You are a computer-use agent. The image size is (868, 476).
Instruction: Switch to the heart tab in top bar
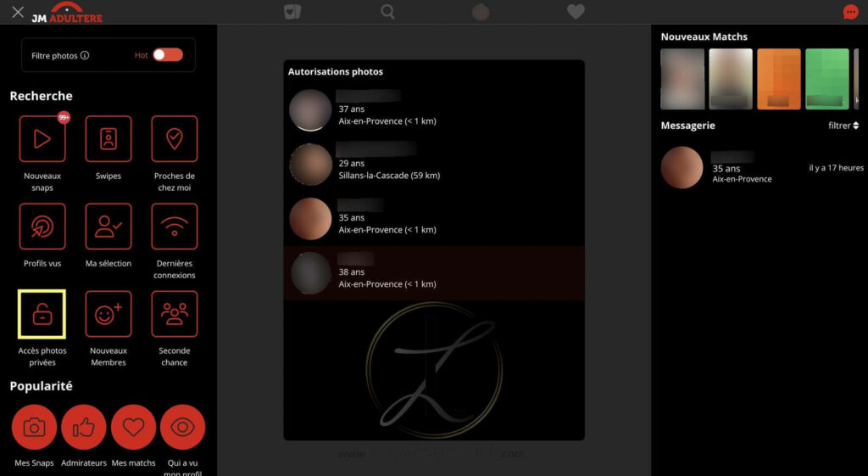[576, 12]
